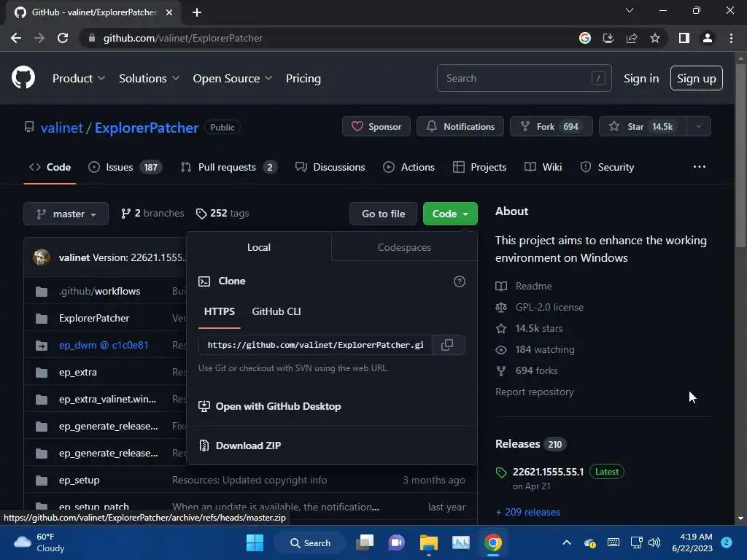Image resolution: width=747 pixels, height=560 pixels.
Task: Click the Sign up button
Action: 696,78
